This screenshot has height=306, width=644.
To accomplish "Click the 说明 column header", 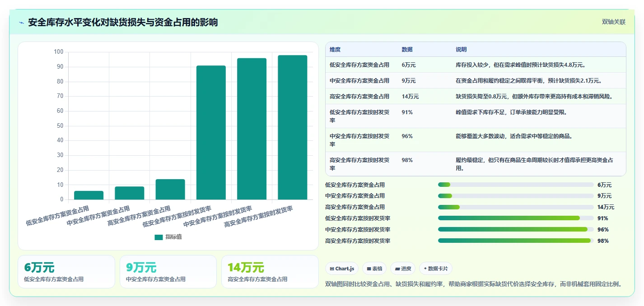I will [461, 49].
